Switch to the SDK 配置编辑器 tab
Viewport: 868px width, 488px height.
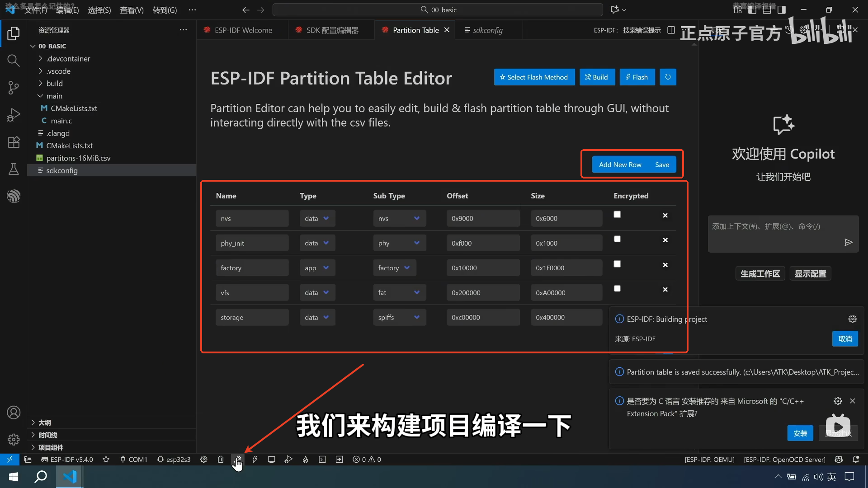pyautogui.click(x=332, y=30)
